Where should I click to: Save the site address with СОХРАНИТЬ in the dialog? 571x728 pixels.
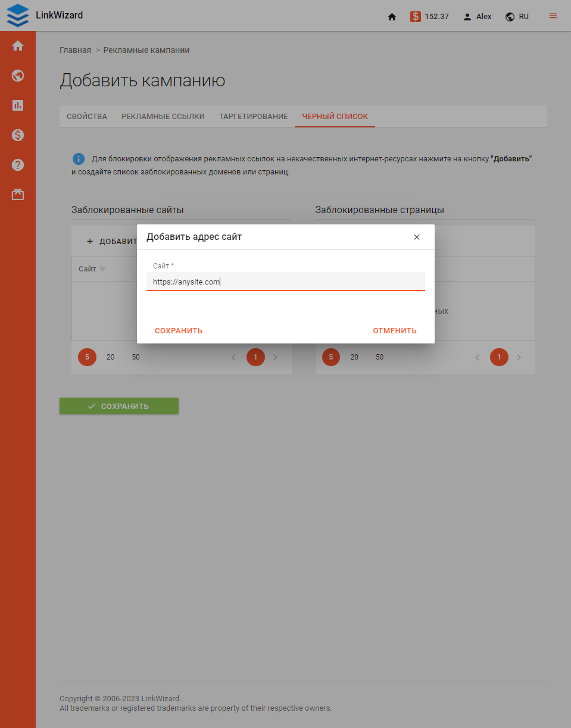(x=178, y=330)
